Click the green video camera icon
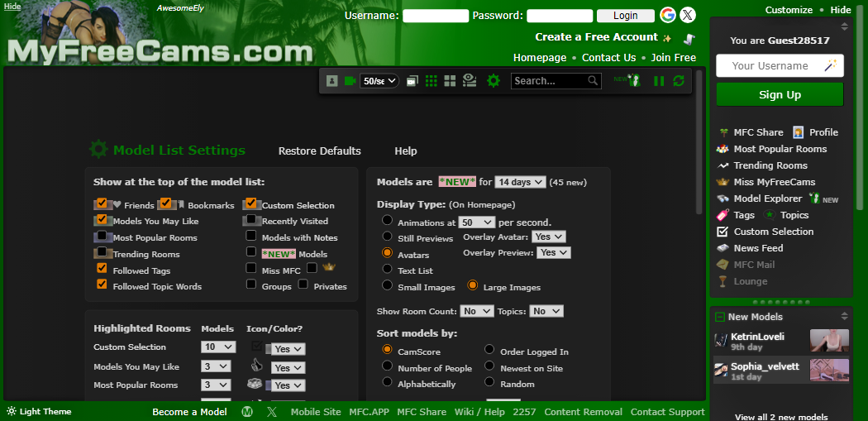868x421 pixels. pyautogui.click(x=351, y=81)
